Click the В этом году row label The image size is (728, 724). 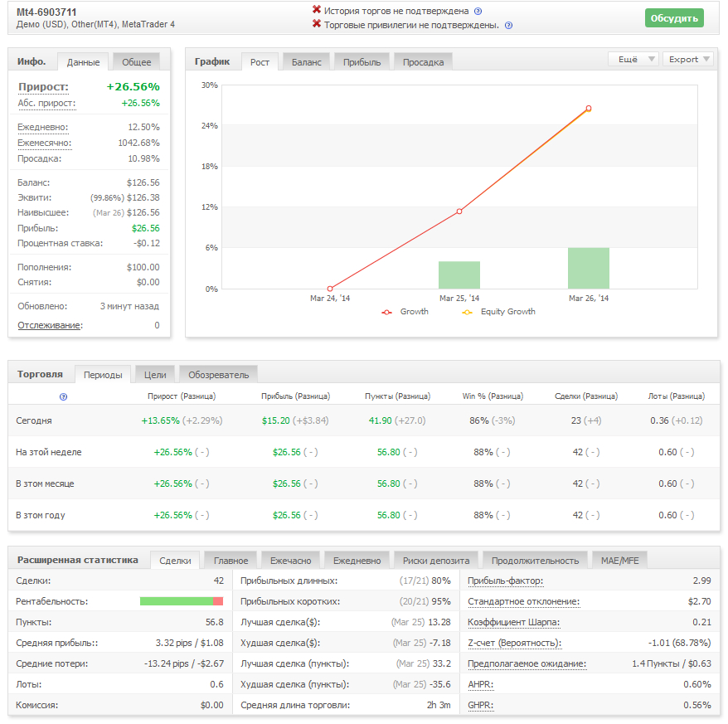(41, 515)
